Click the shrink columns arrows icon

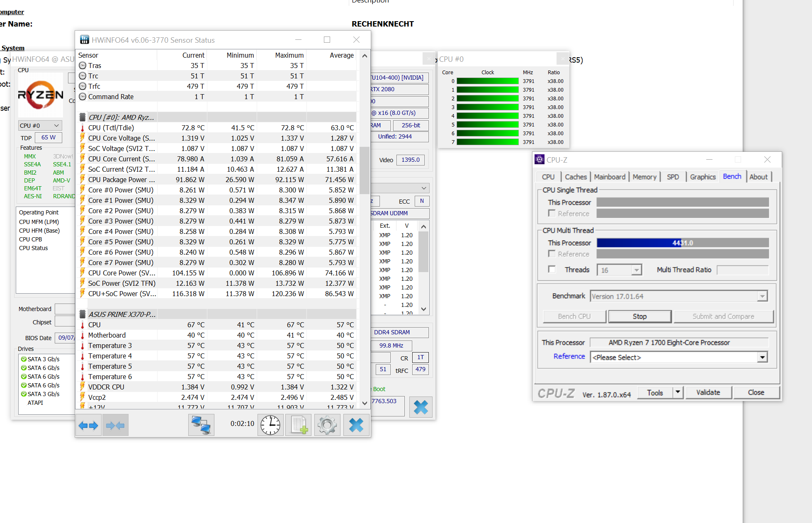pos(115,426)
